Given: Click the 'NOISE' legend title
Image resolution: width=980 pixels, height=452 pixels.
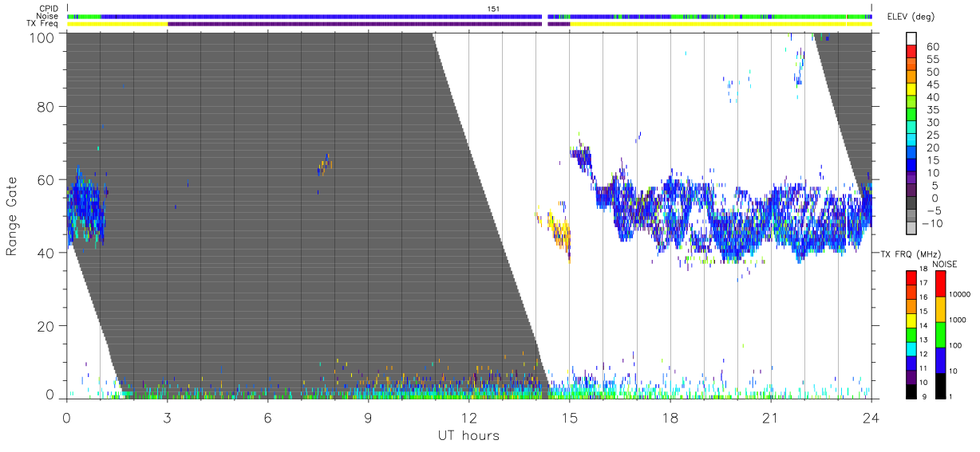Looking at the screenshot, I should tap(944, 264).
